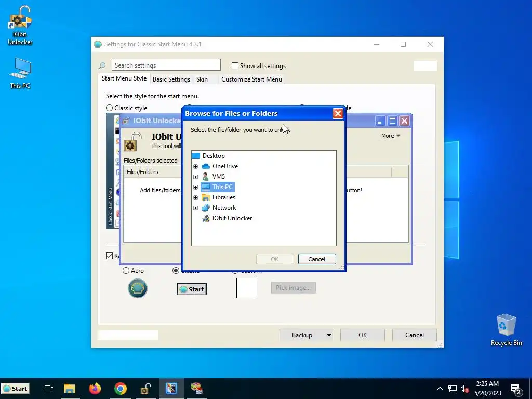Select IObit Unlocker in the browse tree
Screen dimensions: 532x399
(232, 218)
